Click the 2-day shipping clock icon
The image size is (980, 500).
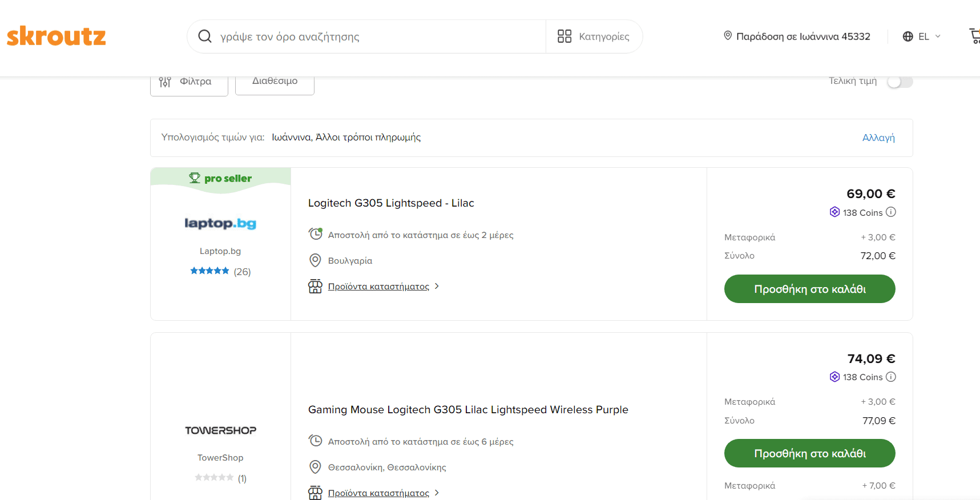316,234
